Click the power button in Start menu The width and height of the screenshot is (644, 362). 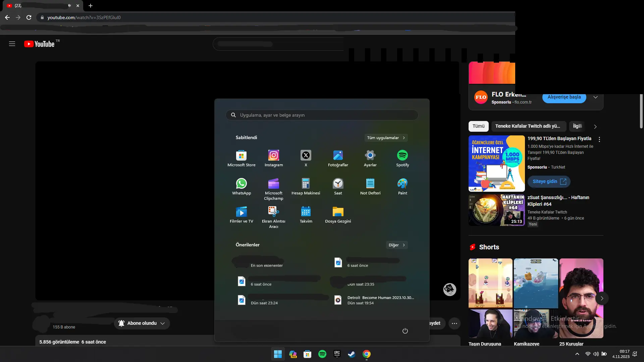405,331
